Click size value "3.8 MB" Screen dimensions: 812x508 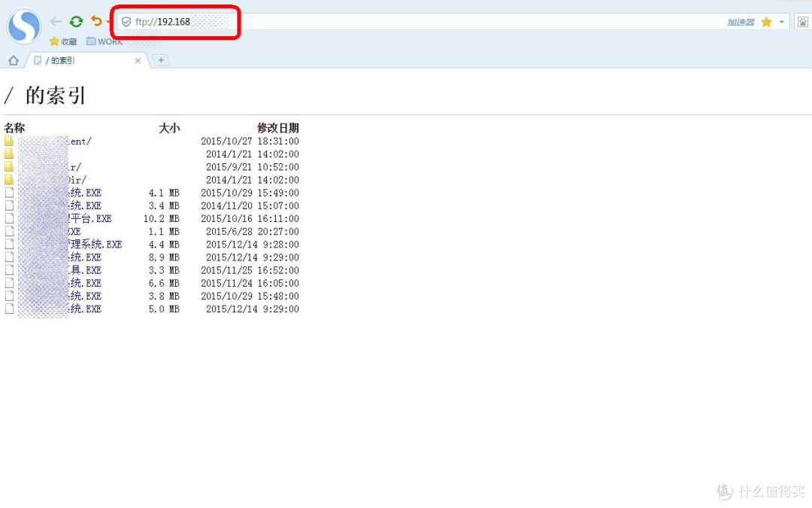click(164, 296)
